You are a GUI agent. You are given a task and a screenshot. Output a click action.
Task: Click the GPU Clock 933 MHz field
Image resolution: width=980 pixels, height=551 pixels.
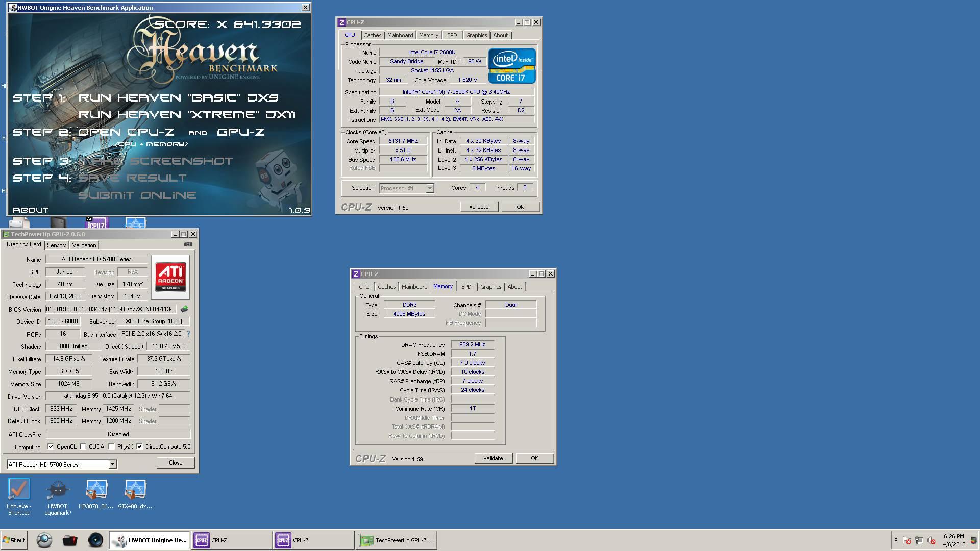[x=61, y=409]
